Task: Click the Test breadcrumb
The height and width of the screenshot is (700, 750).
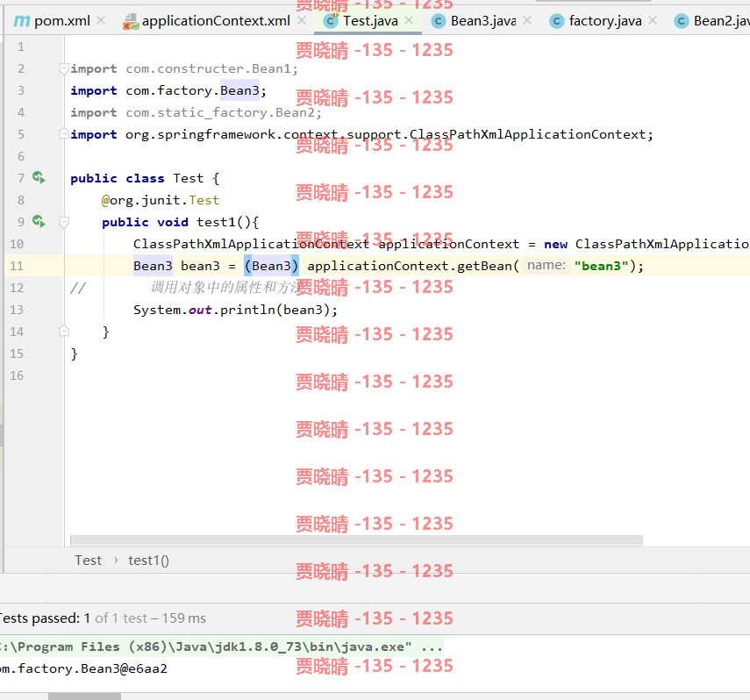Action: [x=88, y=561]
